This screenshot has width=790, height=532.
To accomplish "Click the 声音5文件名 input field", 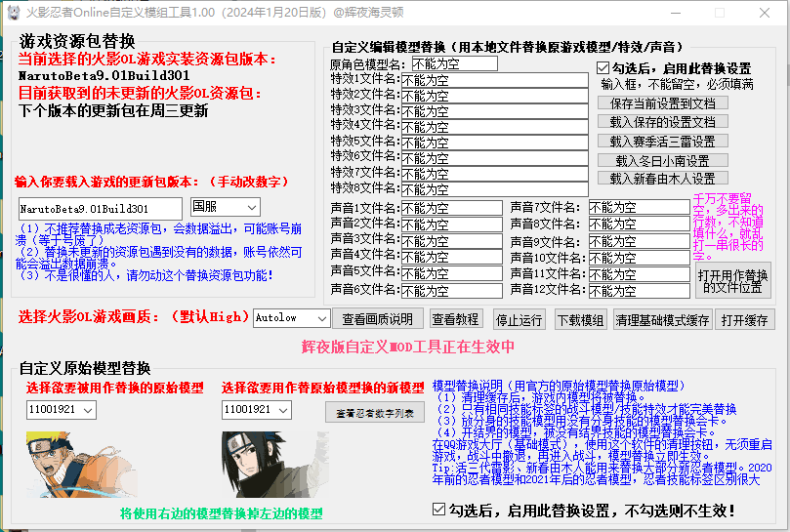I will [452, 273].
